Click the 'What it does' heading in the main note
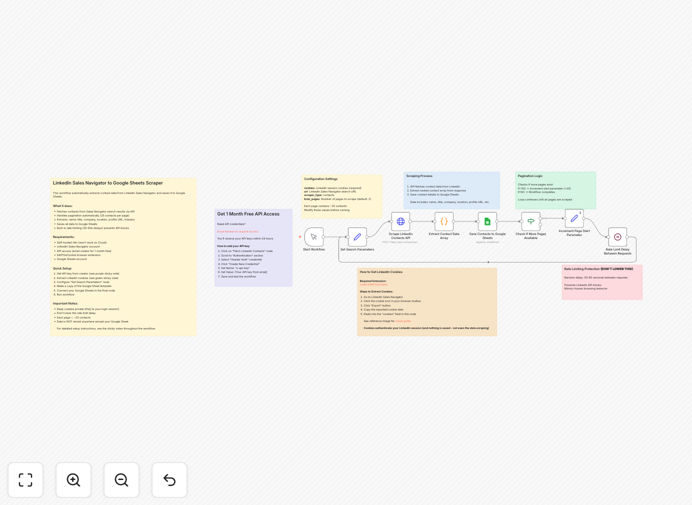This screenshot has width=692, height=505. (63, 206)
